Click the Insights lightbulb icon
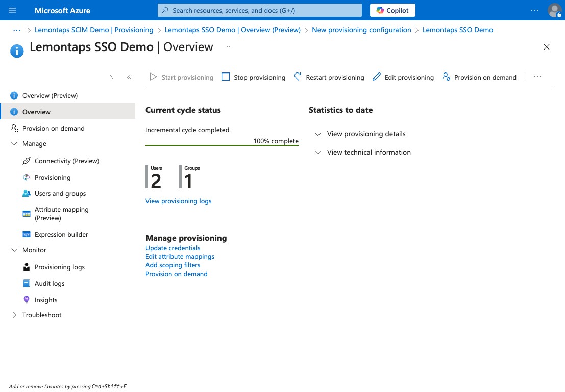 [27, 300]
